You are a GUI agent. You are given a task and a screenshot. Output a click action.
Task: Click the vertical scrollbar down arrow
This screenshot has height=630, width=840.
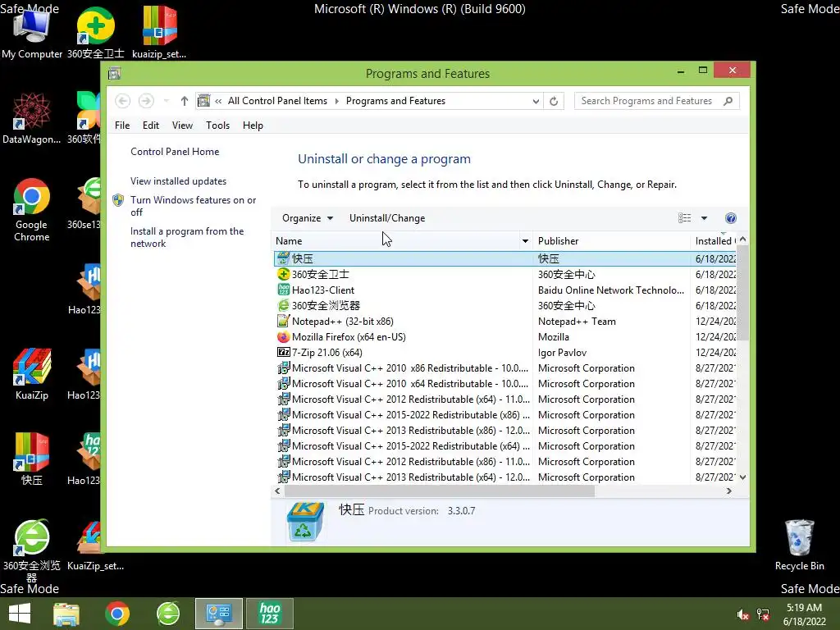pyautogui.click(x=742, y=477)
